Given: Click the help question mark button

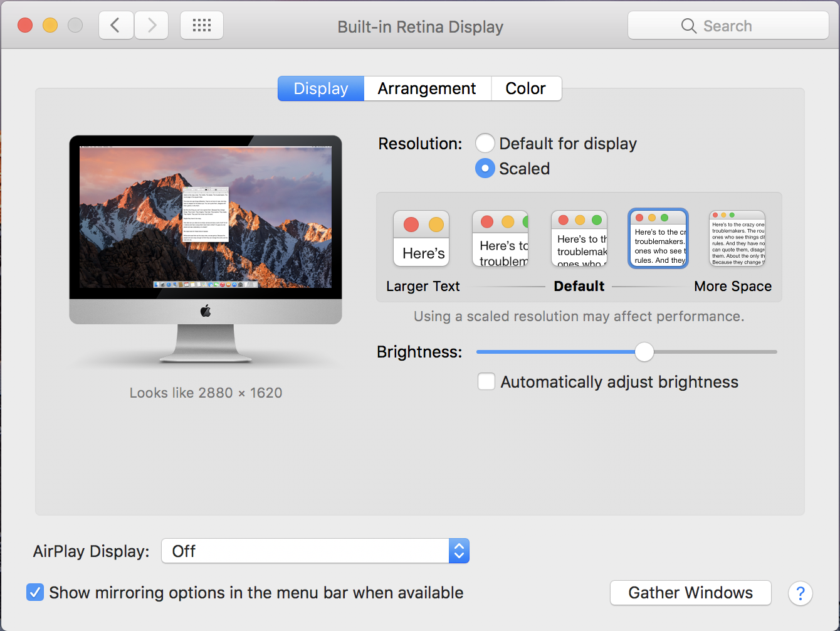Looking at the screenshot, I should [801, 593].
